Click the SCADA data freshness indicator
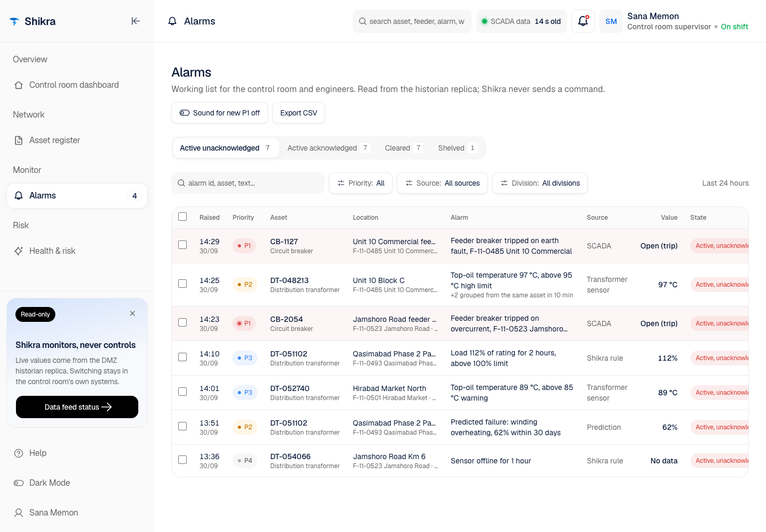766x532 pixels. 521,21
